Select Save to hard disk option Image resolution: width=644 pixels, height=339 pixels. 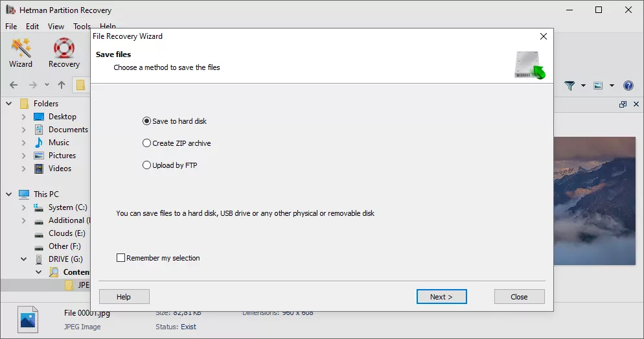pyautogui.click(x=146, y=121)
